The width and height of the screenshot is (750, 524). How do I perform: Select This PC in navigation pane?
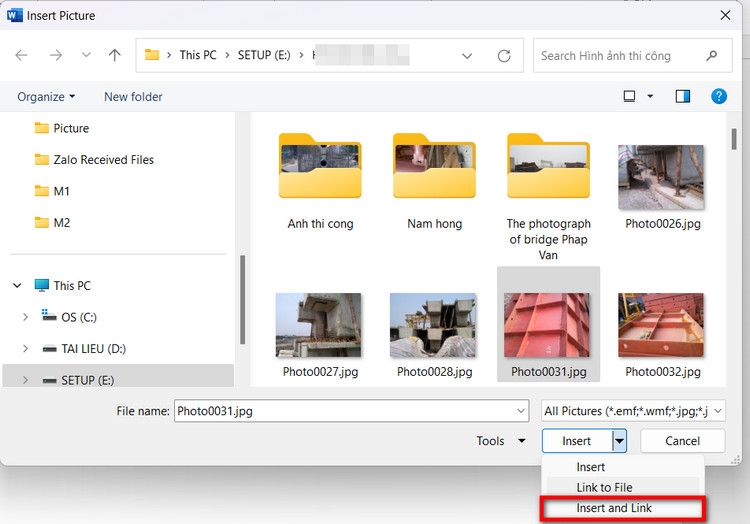click(x=63, y=285)
